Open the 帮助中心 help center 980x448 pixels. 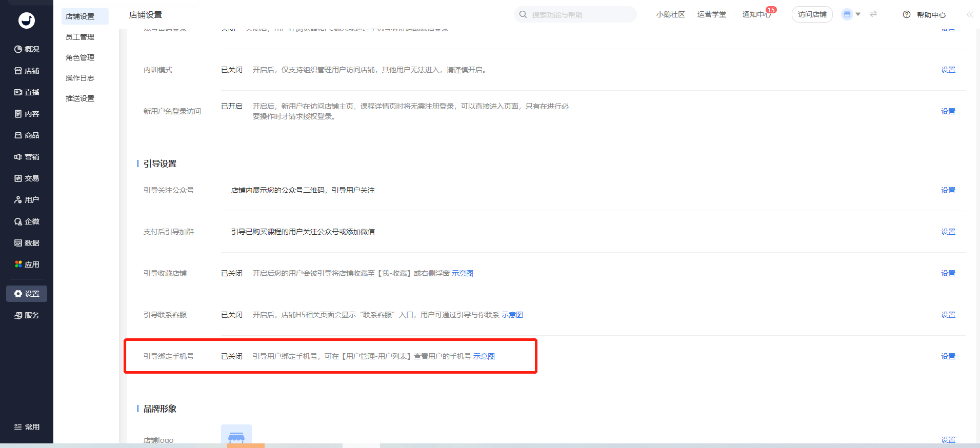click(x=924, y=15)
